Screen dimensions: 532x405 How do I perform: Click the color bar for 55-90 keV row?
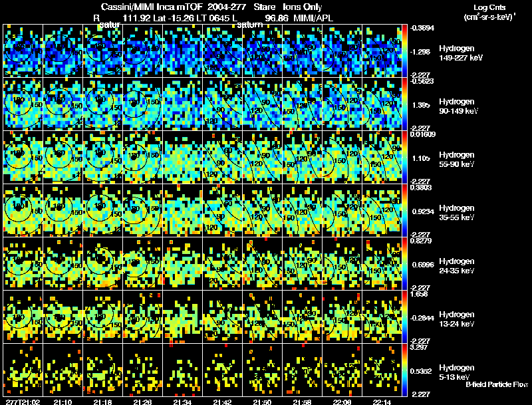point(404,157)
